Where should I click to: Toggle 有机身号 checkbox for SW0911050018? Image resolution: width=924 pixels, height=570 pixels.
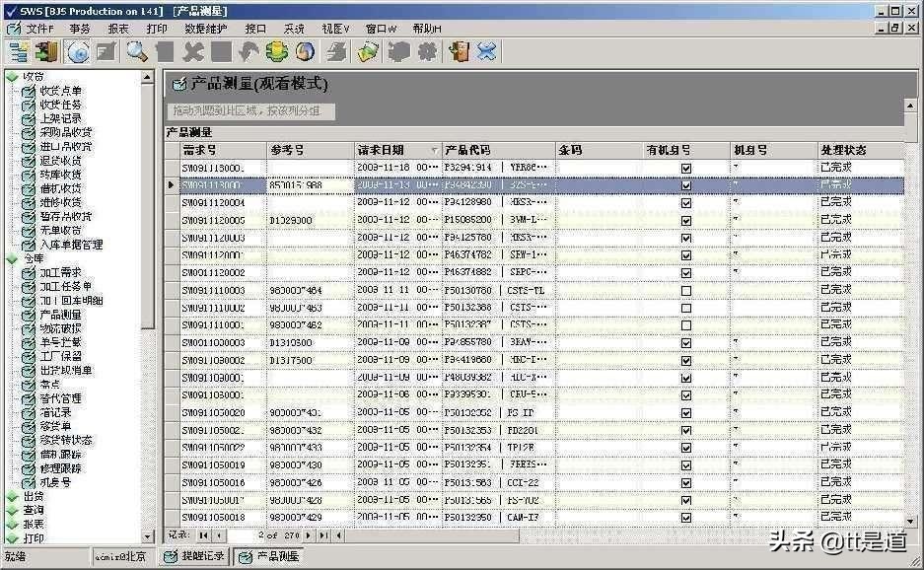coord(686,518)
